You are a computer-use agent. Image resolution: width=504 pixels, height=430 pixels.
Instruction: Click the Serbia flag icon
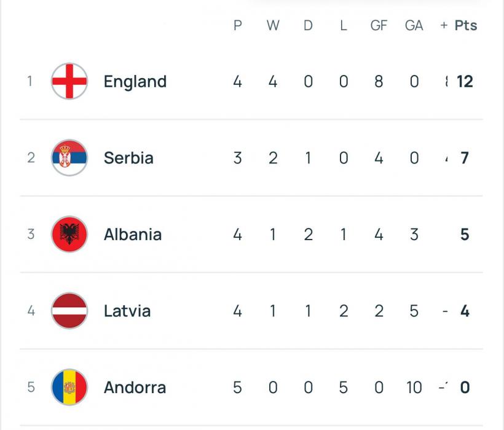coord(69,158)
